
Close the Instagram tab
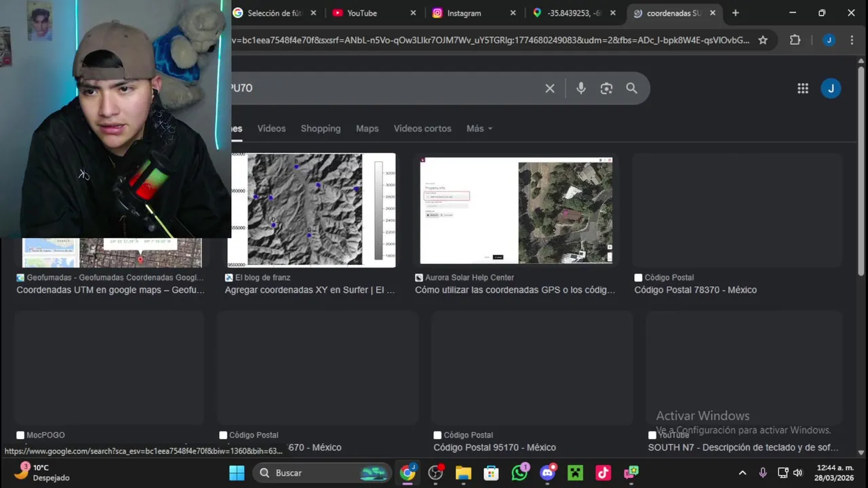513,13
